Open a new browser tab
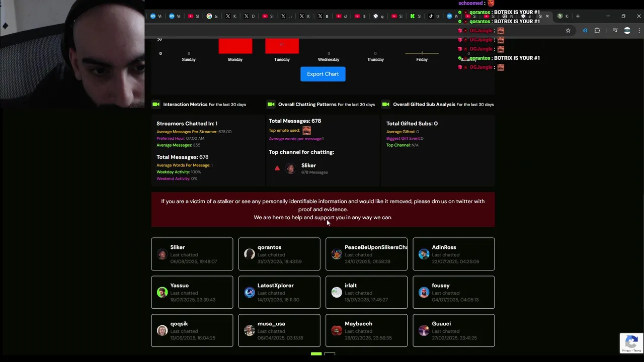This screenshot has width=644, height=362. (578, 16)
